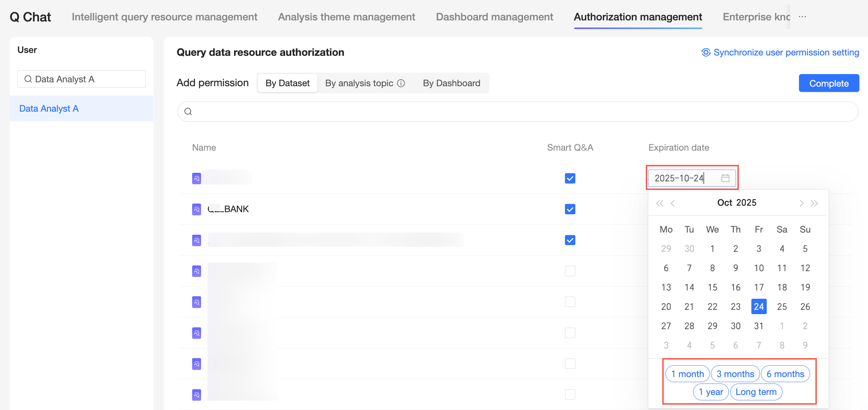Uncheck Smart Q&A checkbox in first dataset row
Image resolution: width=868 pixels, height=410 pixels.
click(x=570, y=178)
